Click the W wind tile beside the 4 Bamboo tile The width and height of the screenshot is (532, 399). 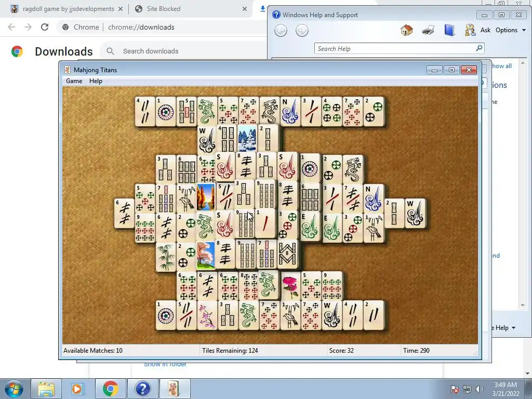pyautogui.click(x=207, y=140)
